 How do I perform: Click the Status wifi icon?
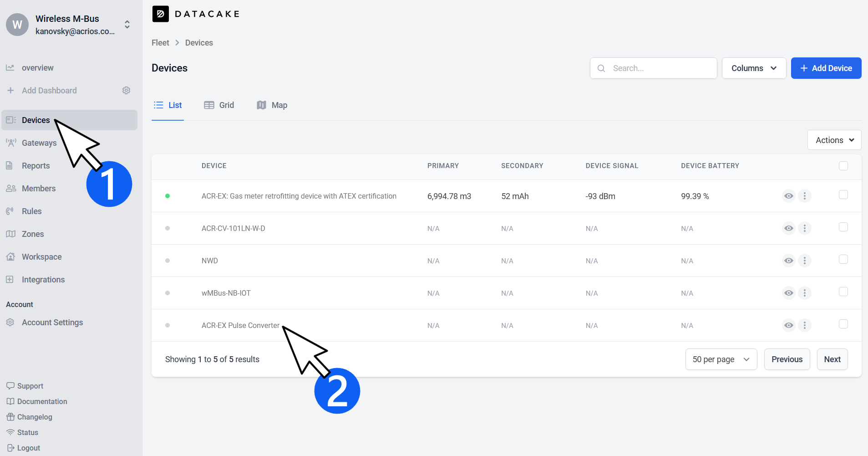[x=10, y=432]
